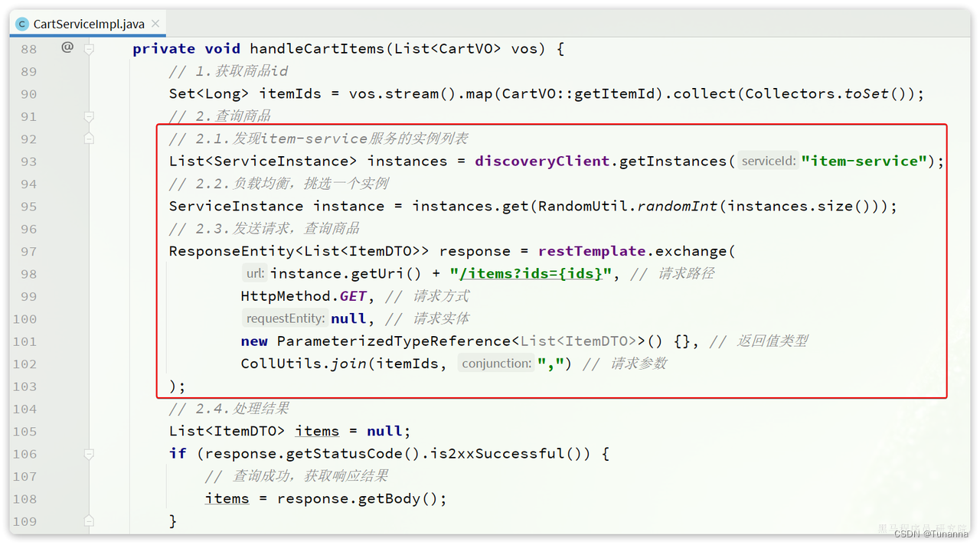Close the CartServiceImpl.java tab
980x545 pixels.
[x=155, y=24]
